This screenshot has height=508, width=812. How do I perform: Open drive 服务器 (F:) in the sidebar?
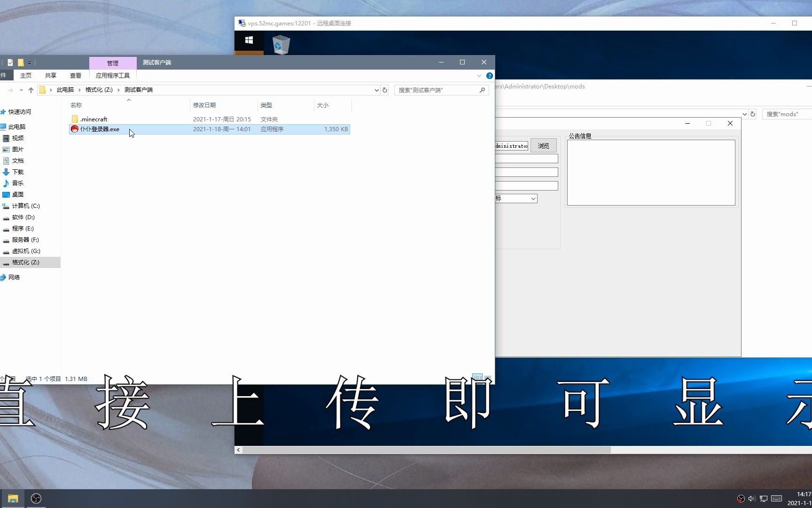(x=25, y=240)
